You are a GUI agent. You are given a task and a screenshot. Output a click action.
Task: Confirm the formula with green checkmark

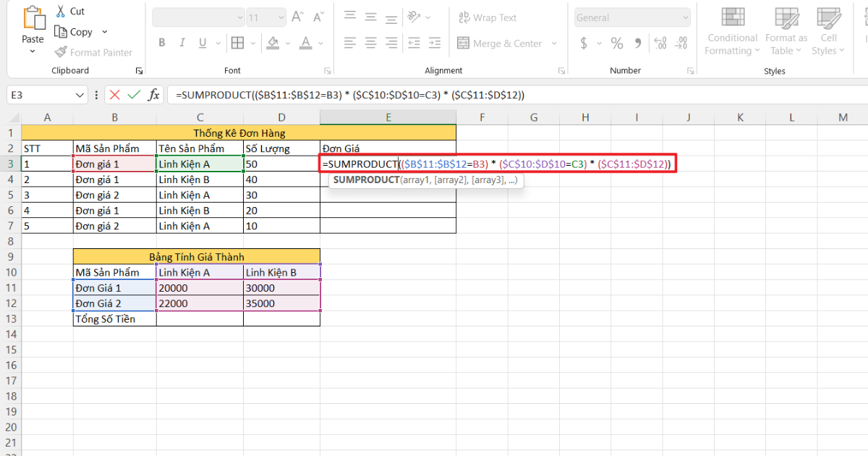(134, 95)
